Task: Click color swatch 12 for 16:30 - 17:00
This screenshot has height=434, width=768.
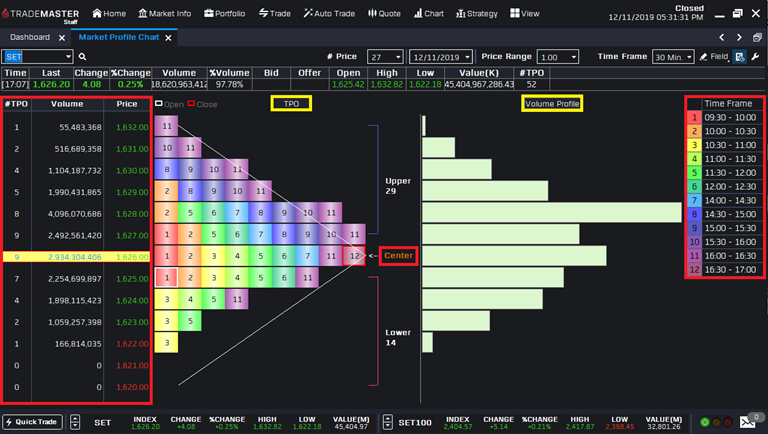Action: point(694,269)
